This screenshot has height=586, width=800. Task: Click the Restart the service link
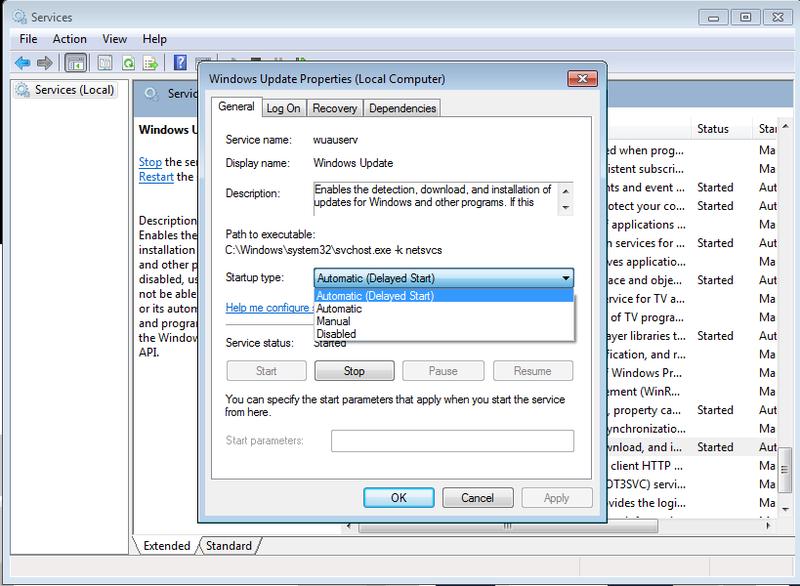pyautogui.click(x=156, y=177)
